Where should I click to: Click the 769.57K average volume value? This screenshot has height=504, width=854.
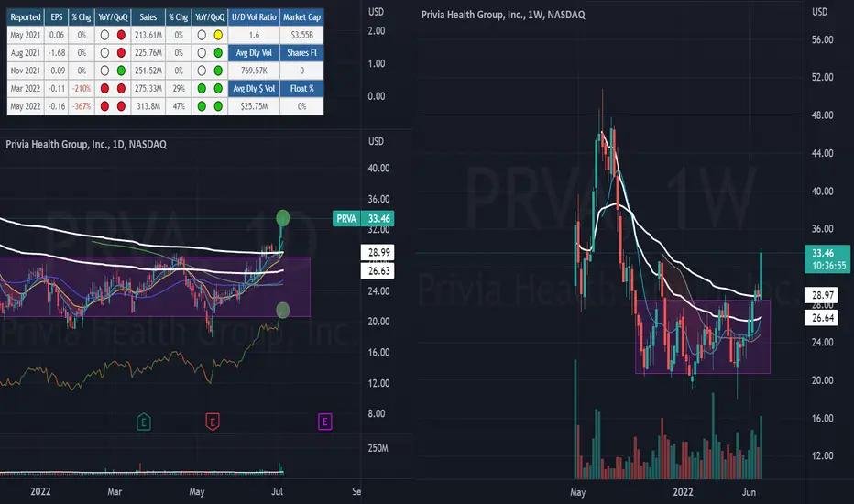tap(254, 71)
